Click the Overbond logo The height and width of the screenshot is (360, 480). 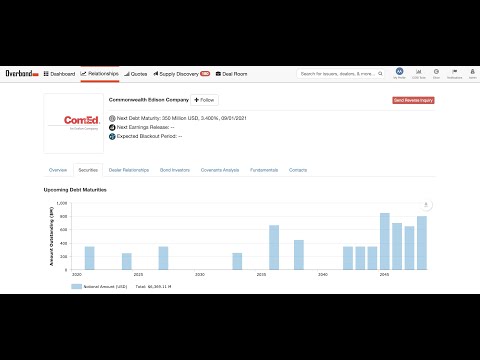[x=22, y=73]
